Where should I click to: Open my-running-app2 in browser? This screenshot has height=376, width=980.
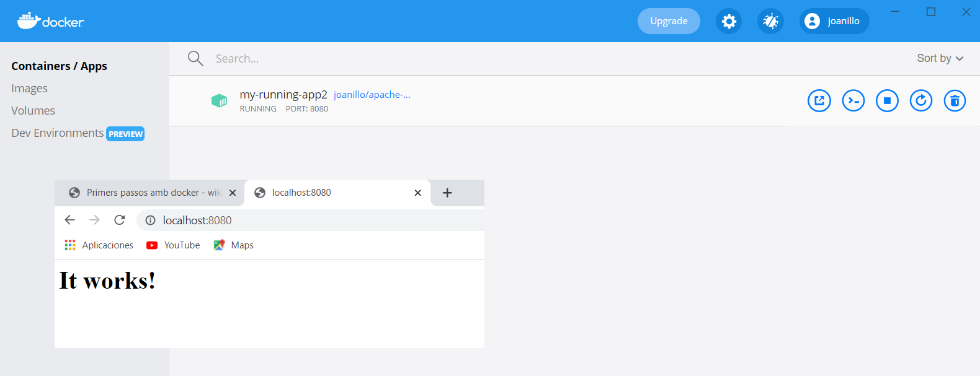[819, 100]
